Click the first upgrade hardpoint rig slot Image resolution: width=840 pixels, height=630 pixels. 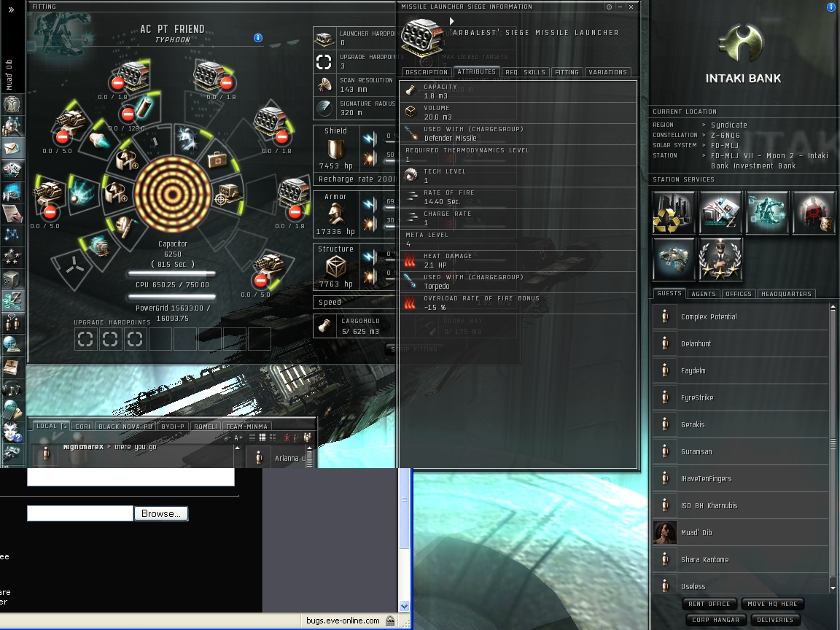[x=86, y=339]
